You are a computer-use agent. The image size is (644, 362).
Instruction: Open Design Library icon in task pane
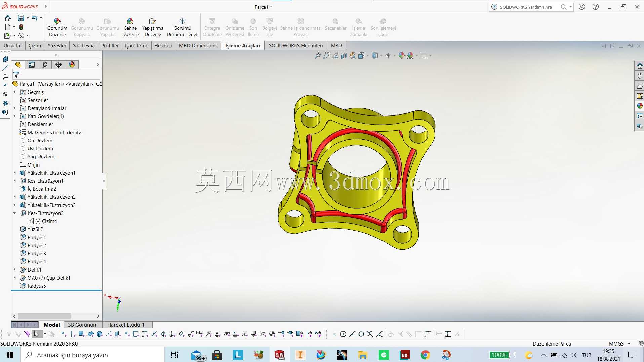point(640,76)
